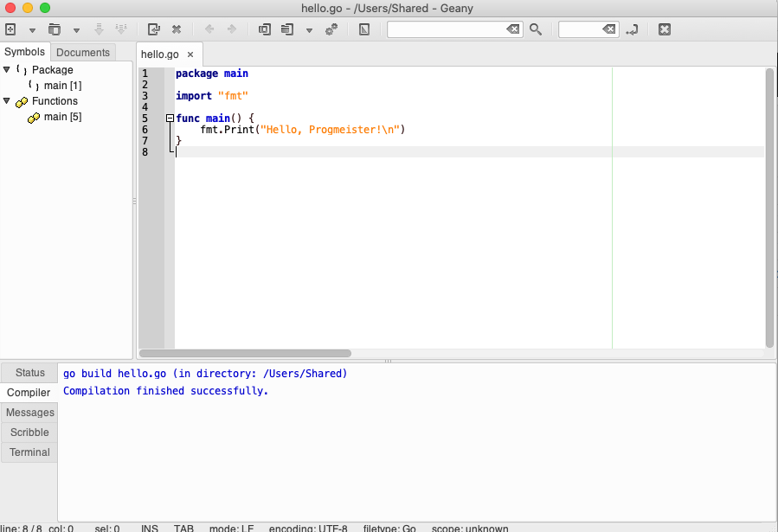
Task: Open the Compiler message tab
Action: click(x=29, y=393)
